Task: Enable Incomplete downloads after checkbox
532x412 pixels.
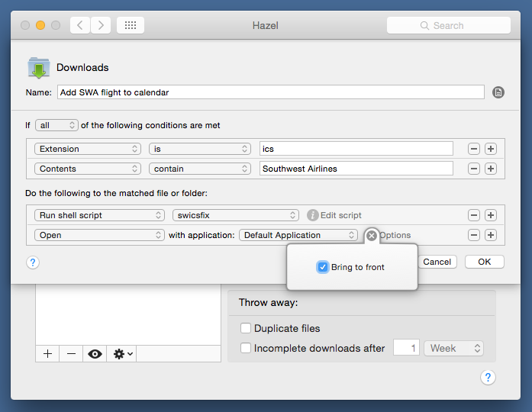Action: [x=246, y=348]
